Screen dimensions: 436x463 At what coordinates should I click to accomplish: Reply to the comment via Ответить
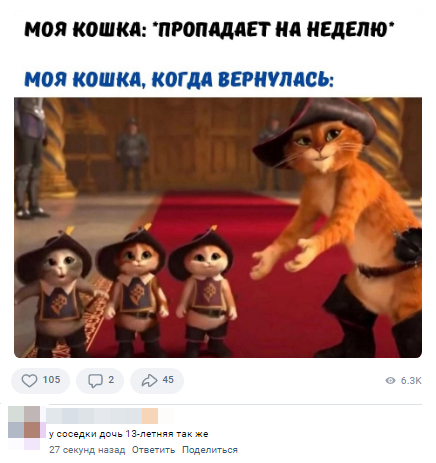153,450
